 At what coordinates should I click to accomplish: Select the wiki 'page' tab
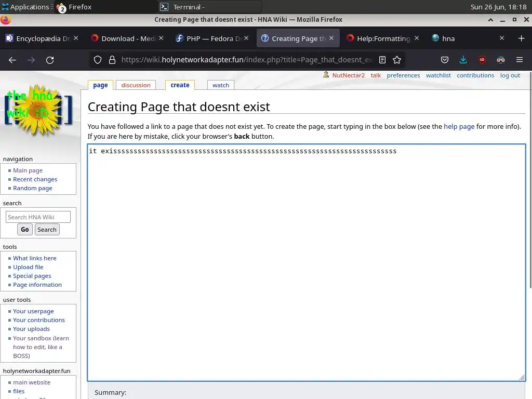pyautogui.click(x=100, y=85)
